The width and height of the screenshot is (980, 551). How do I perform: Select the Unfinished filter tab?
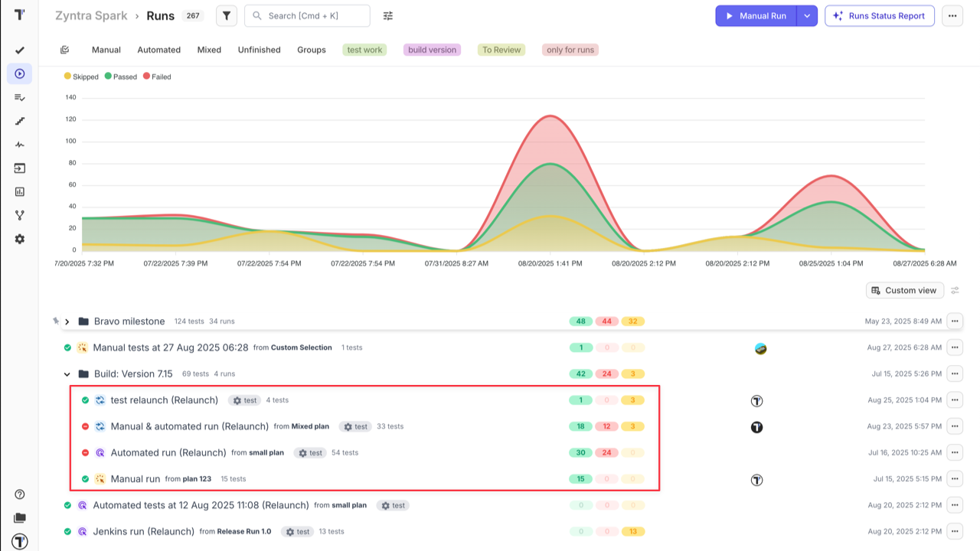click(259, 50)
